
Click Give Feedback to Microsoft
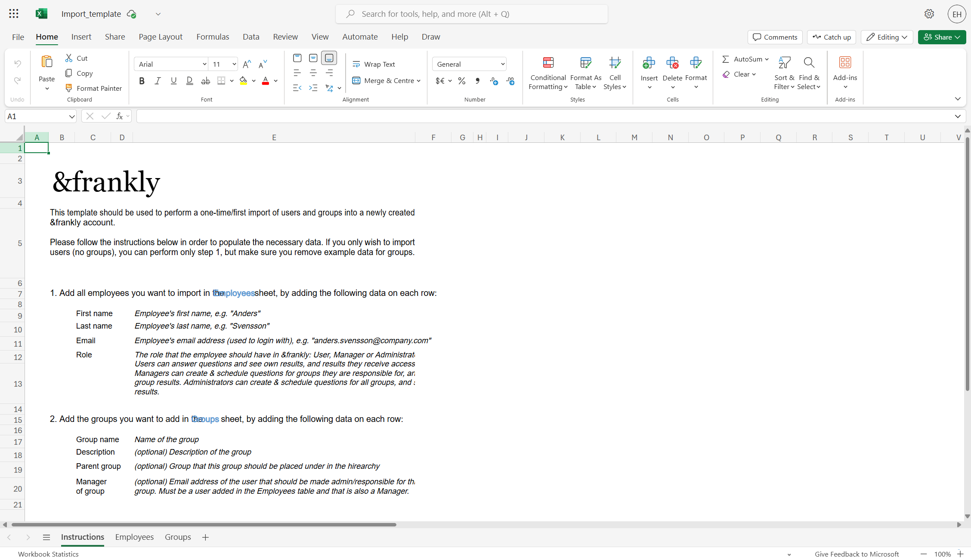tap(857, 554)
